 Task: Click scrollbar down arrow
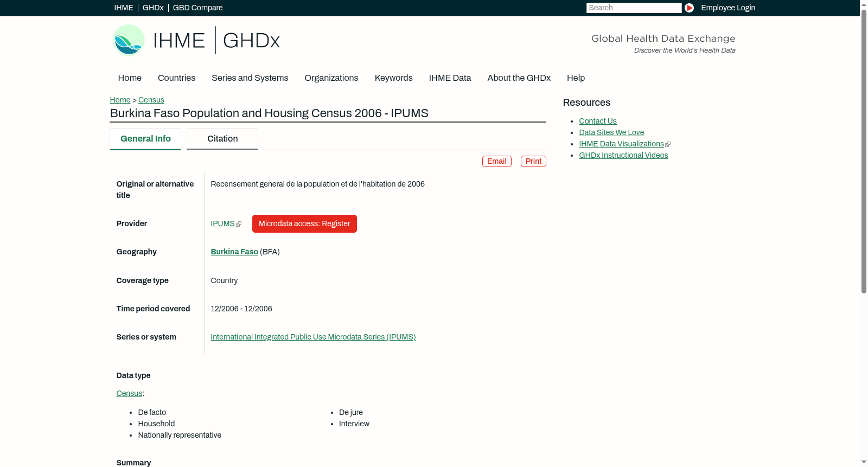tap(864, 463)
